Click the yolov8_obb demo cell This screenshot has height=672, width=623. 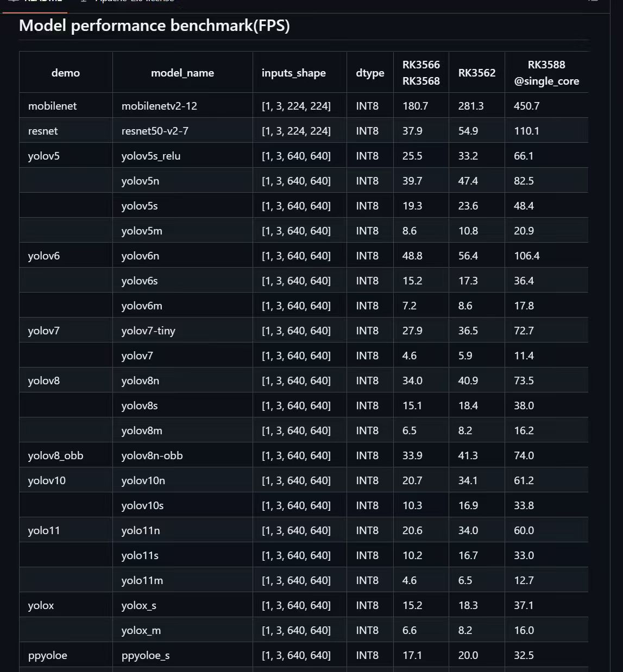pyautogui.click(x=55, y=456)
